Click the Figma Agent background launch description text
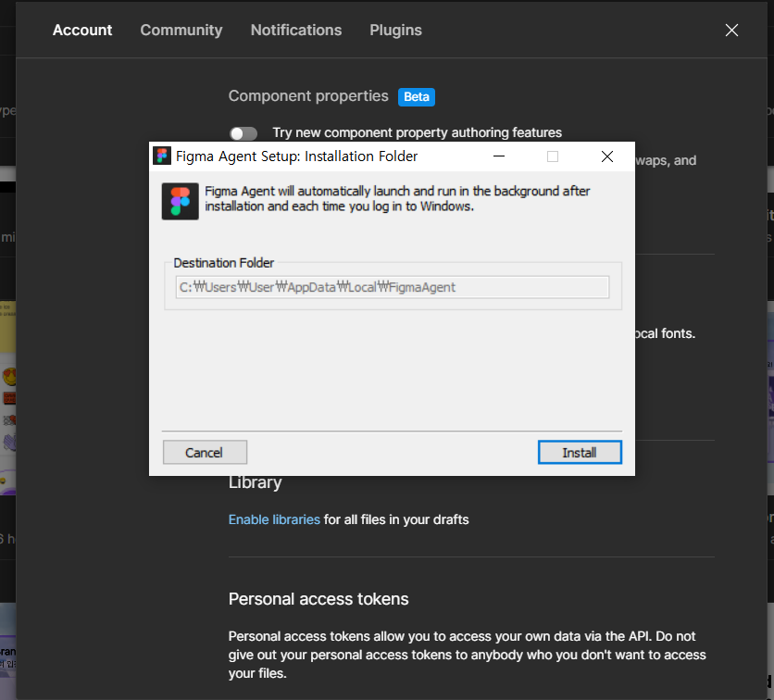Viewport: 774px width, 700px height. click(397, 198)
